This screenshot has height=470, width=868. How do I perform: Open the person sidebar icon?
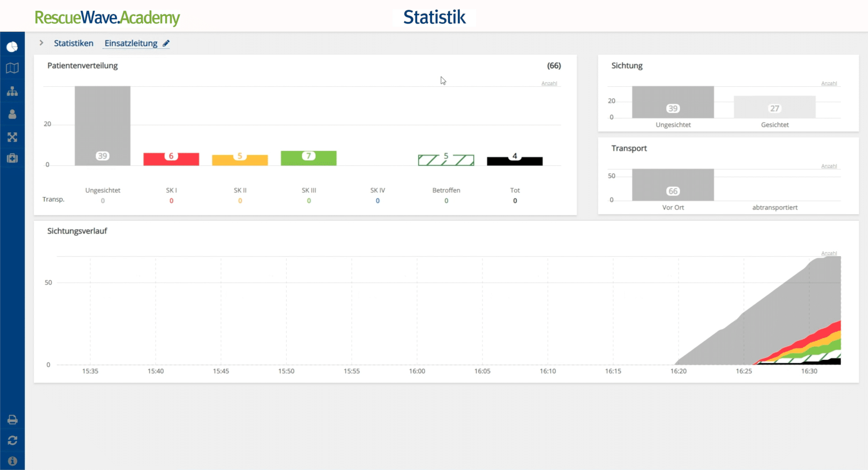tap(12, 114)
